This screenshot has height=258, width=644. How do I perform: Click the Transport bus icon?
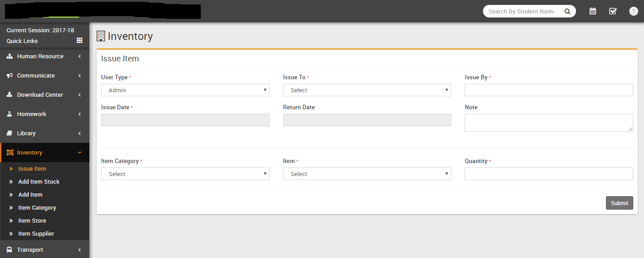click(9, 250)
